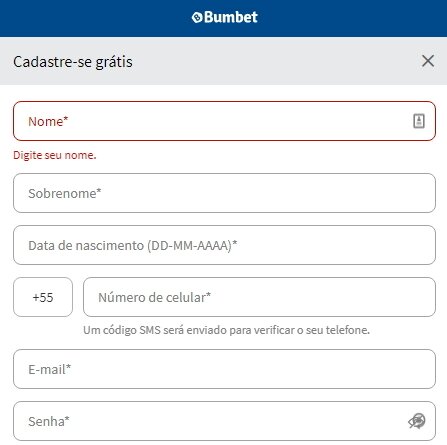Image resolution: width=447 pixels, height=445 pixels.
Task: Click the Nome* placeholder label
Action: pos(48,121)
